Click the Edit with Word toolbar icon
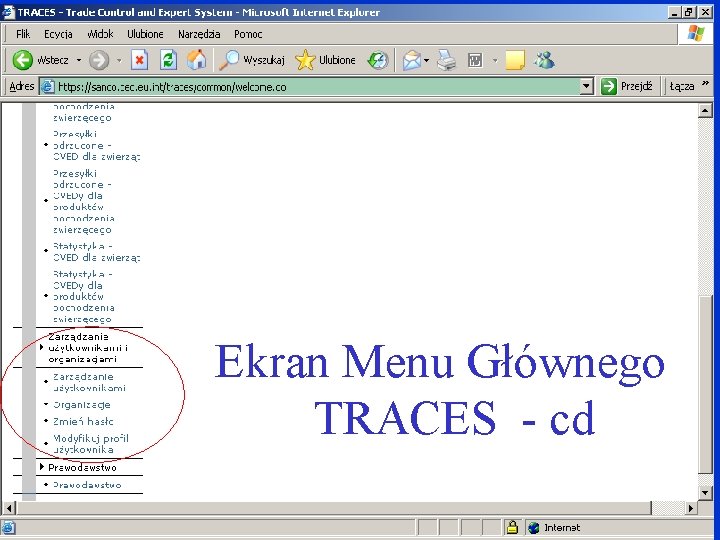 [x=475, y=60]
